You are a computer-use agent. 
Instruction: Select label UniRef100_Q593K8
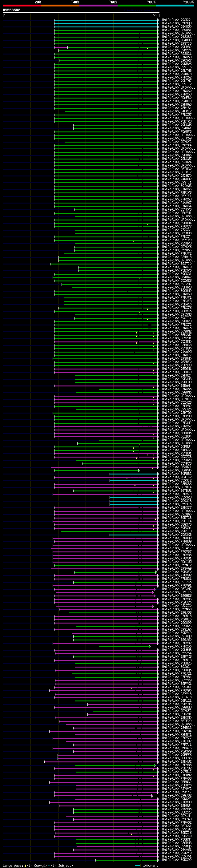click(x=177, y=535)
